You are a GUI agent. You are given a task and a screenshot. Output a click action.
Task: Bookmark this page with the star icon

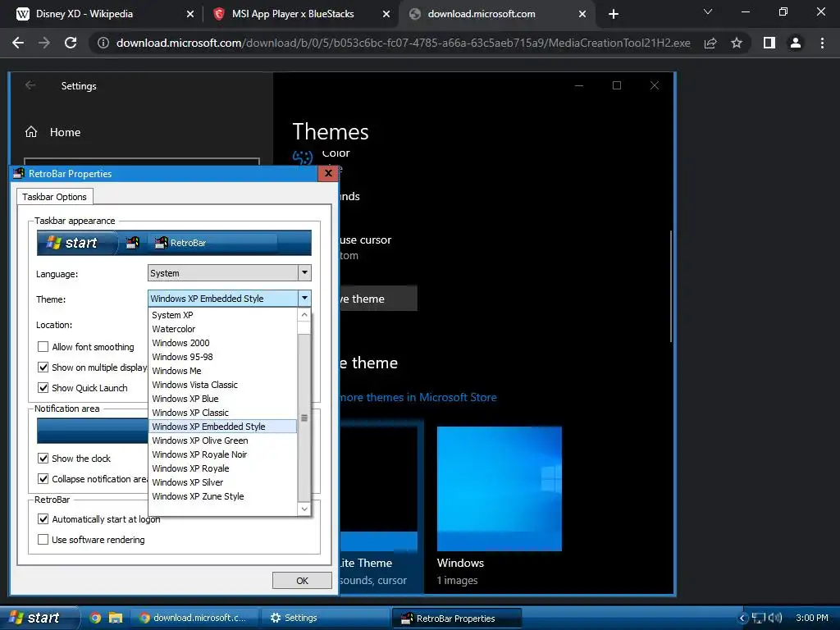click(737, 43)
